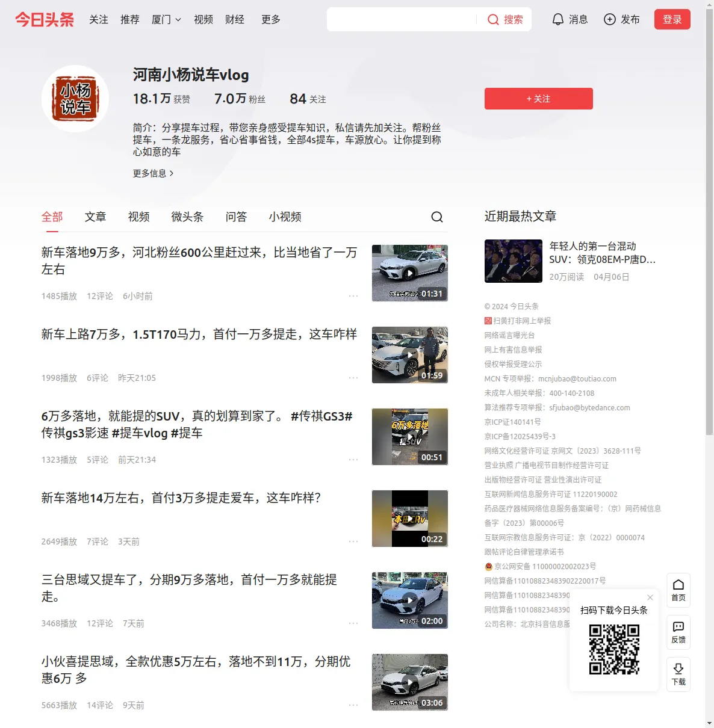Follow the author with + 关注 button
This screenshot has width=714, height=728.
click(x=539, y=99)
